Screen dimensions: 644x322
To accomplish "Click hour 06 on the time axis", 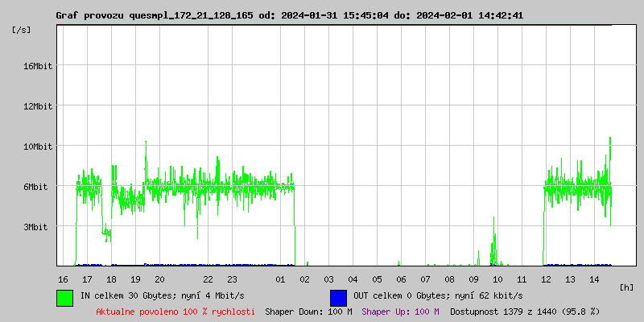I will tap(401, 279).
